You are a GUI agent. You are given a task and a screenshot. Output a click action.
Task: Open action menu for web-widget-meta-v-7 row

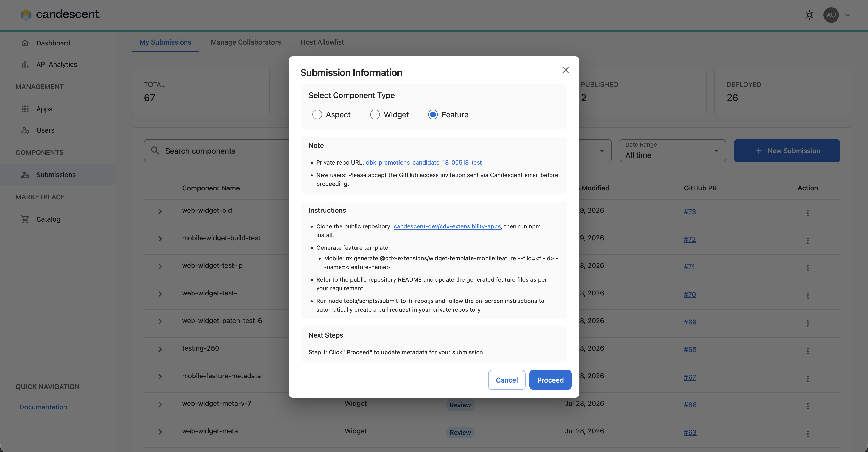[x=808, y=406]
